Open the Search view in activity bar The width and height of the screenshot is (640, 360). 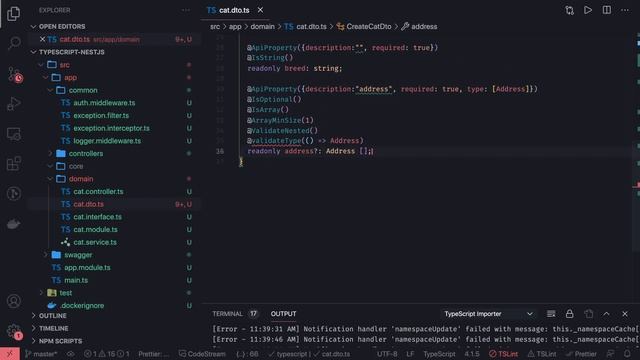pyautogui.click(x=14, y=43)
